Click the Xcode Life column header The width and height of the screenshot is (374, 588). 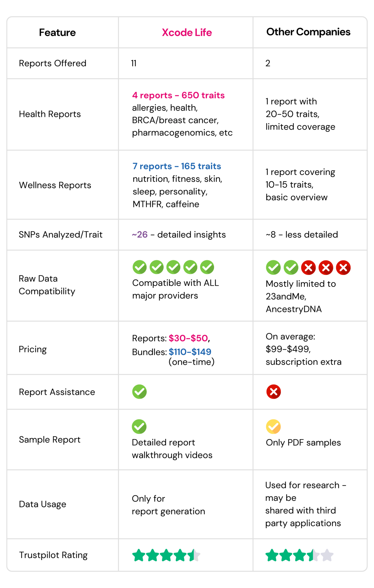pos(187,32)
